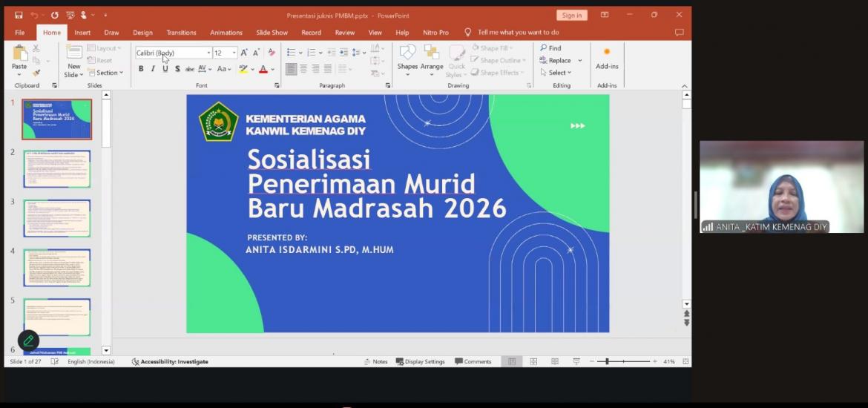Start Slide Show from status bar icon

pos(576,361)
